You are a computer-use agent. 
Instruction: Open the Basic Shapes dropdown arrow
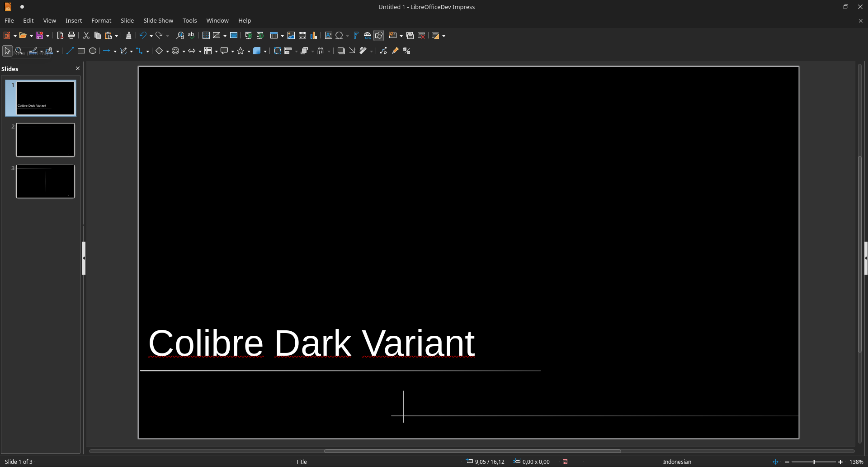coord(167,52)
